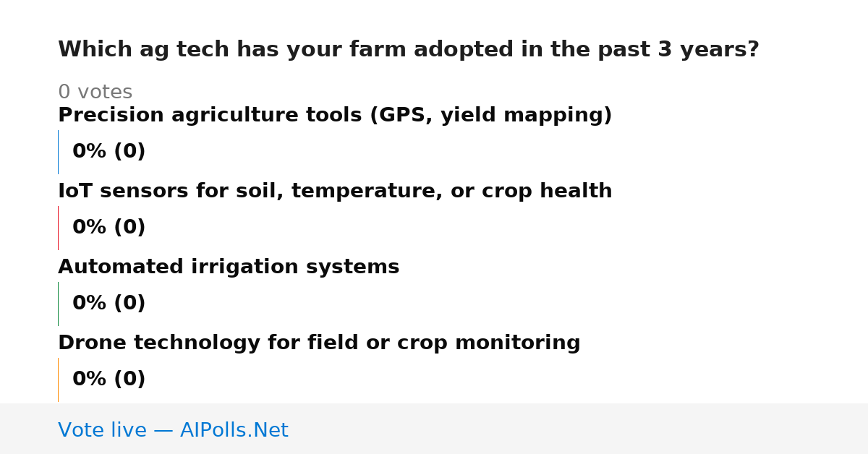This screenshot has height=454, width=868.
Task: Click the blue bar for Precision agriculture
Action: coord(58,152)
